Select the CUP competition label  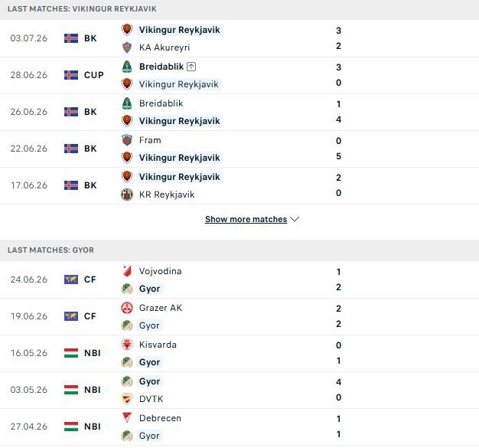pyautogui.click(x=94, y=75)
